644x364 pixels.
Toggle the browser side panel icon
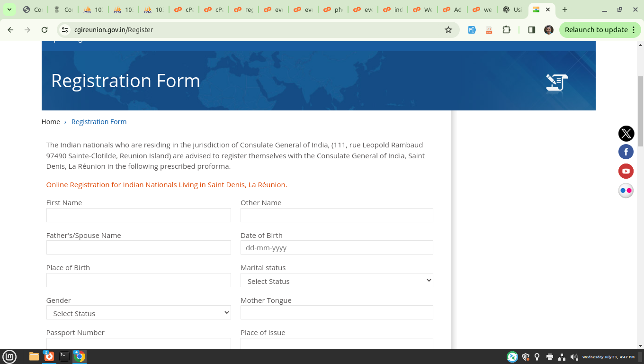click(531, 30)
